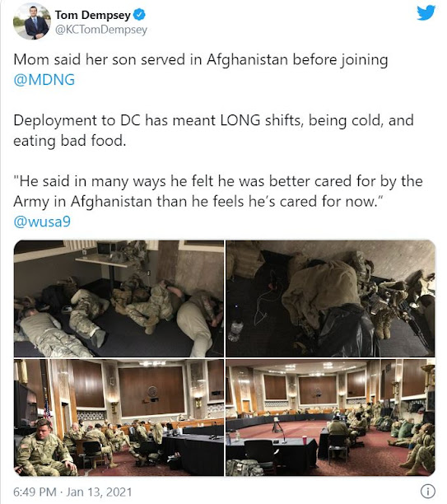The image size is (447, 504).
Task: Open Tom Dempsey's profile avatar
Action: [x=32, y=22]
